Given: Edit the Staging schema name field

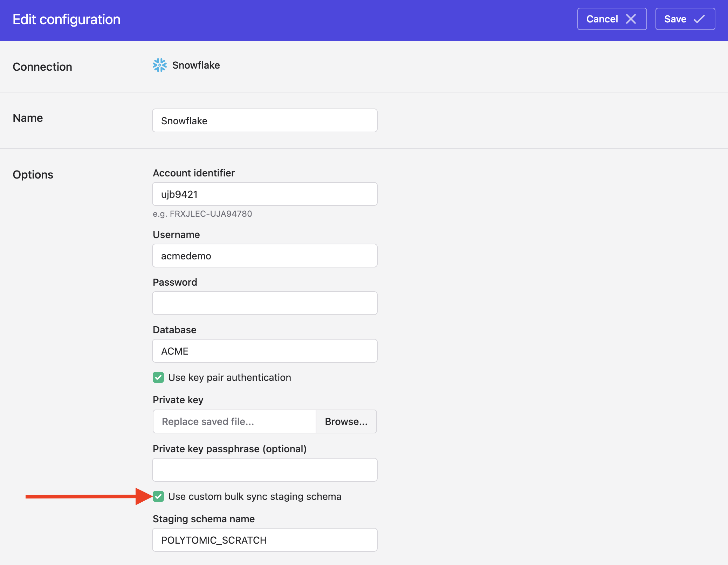Looking at the screenshot, I should click(x=265, y=540).
